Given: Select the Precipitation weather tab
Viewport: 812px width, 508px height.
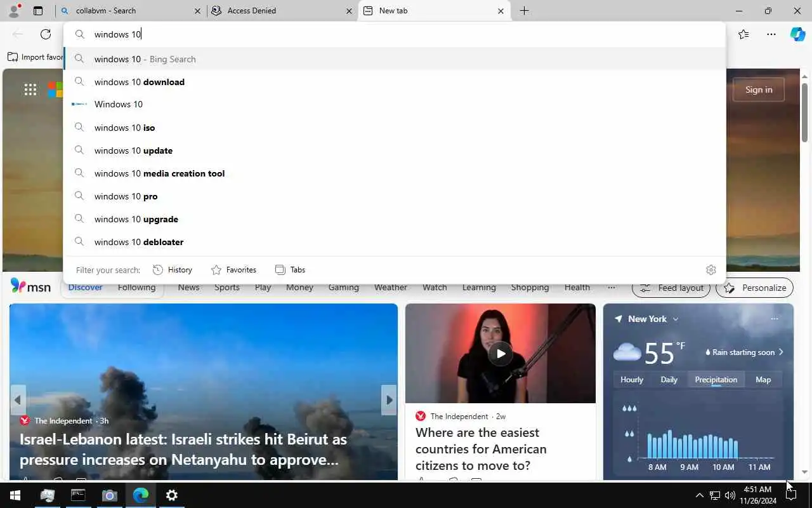Looking at the screenshot, I should [716, 380].
